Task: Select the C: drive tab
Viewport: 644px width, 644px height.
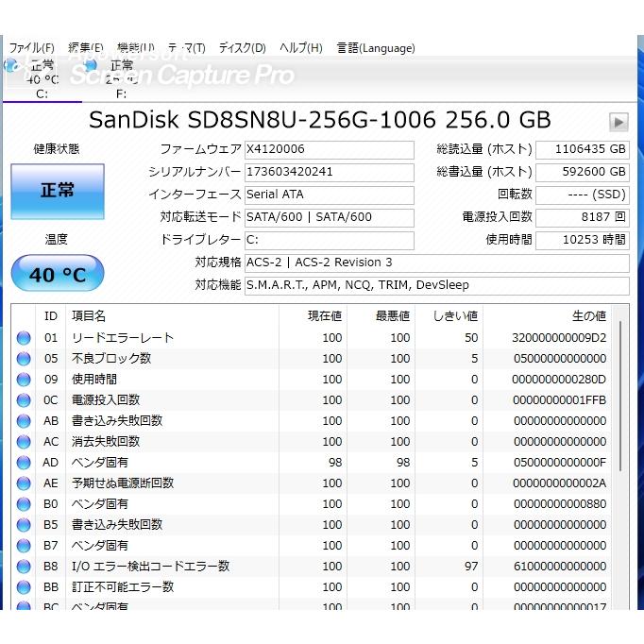Action: click(x=42, y=79)
